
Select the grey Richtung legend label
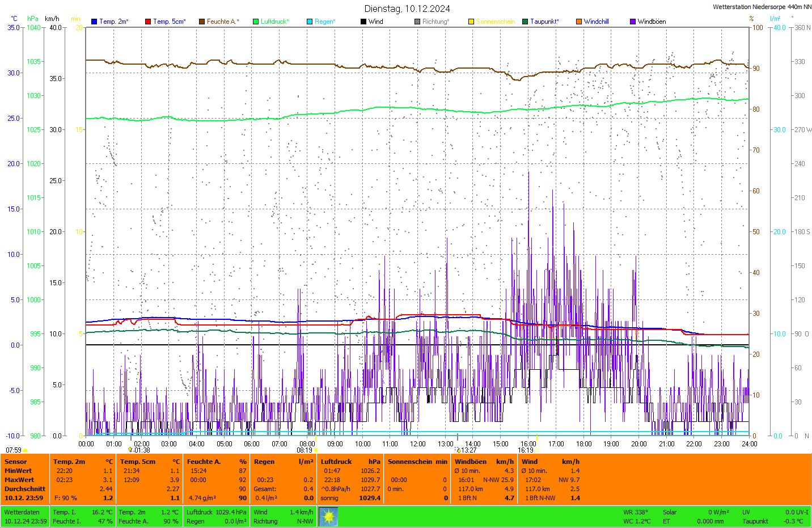(435, 22)
